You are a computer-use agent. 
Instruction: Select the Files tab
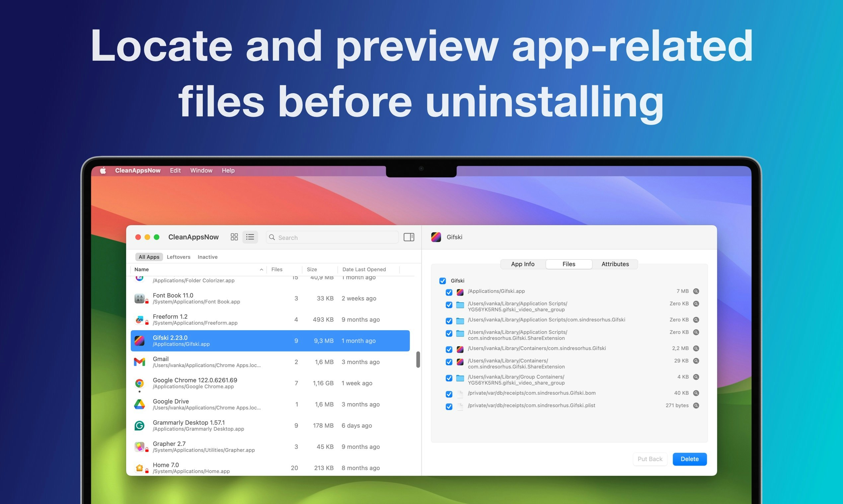click(x=569, y=264)
